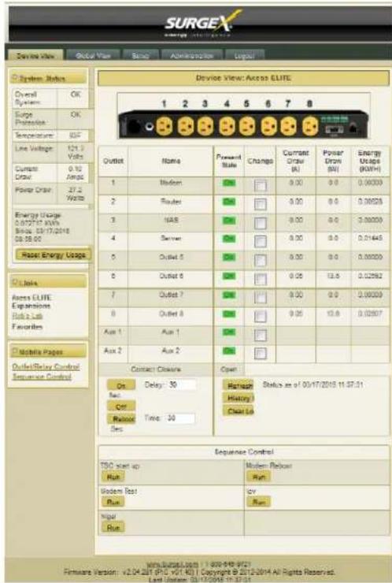The height and width of the screenshot is (583, 392).
Task: Tick the Change checkbox for Modem
Action: coord(261,185)
